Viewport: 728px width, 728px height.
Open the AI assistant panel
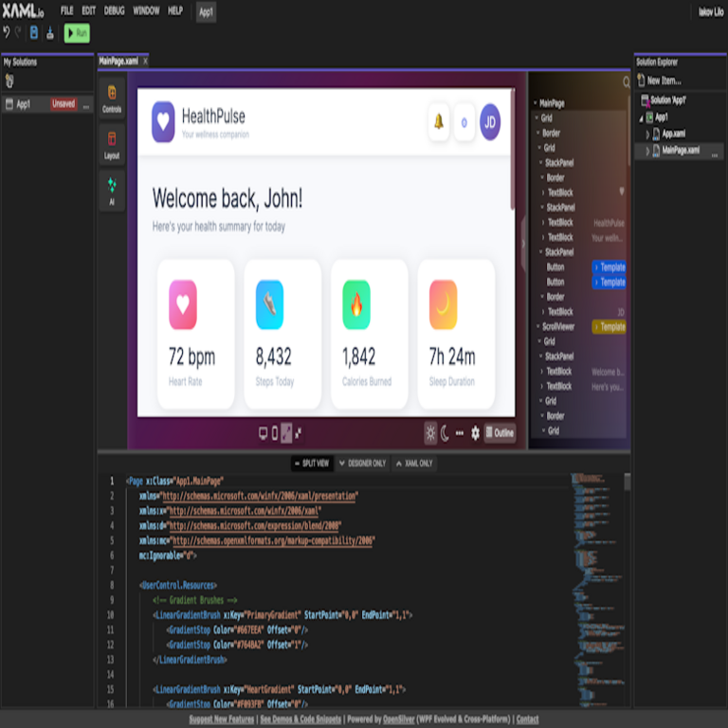click(112, 190)
